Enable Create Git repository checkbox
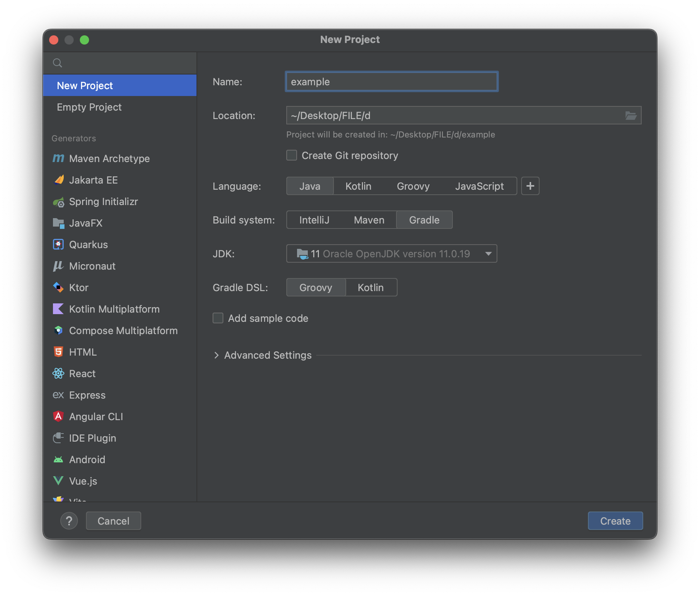 [x=292, y=155]
